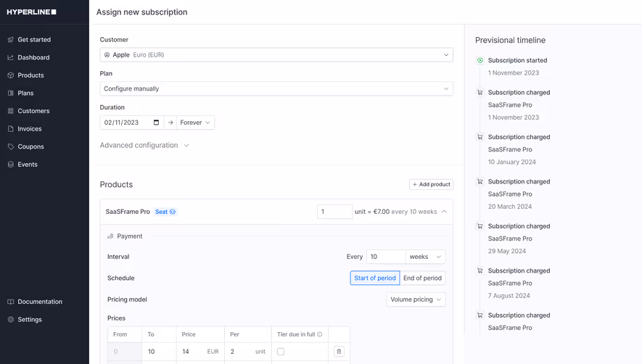This screenshot has height=364, width=642.
Task: Click the arrow icon between duration fields
Action: pyautogui.click(x=170, y=123)
